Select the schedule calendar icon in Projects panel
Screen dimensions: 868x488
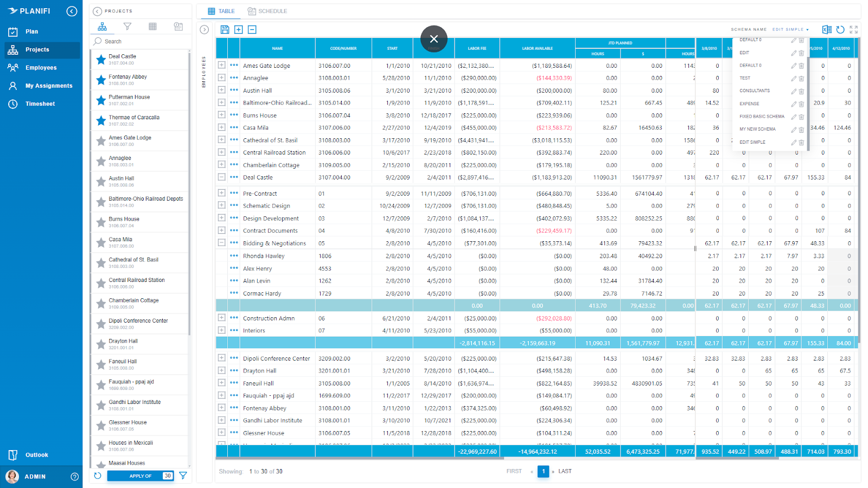[178, 27]
